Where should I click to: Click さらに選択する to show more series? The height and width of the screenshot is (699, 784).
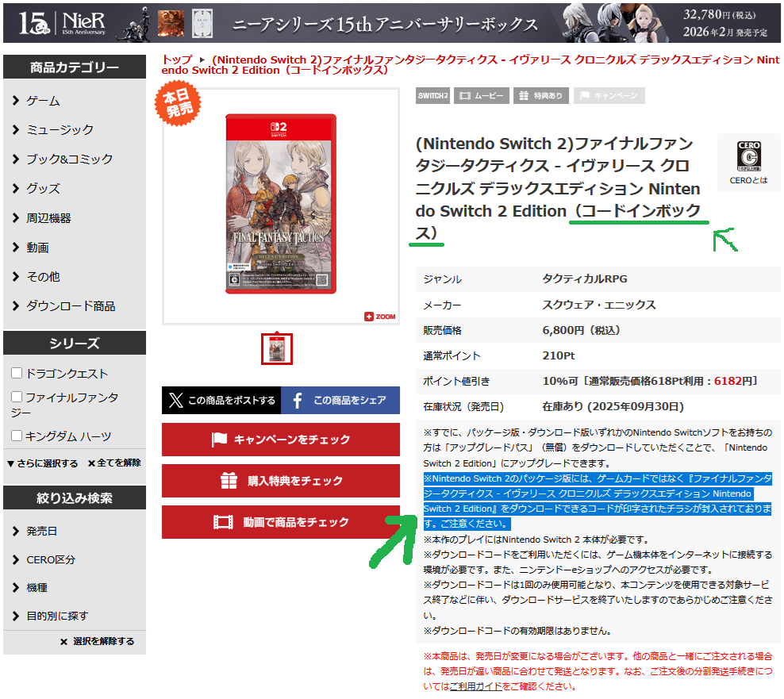point(43,463)
